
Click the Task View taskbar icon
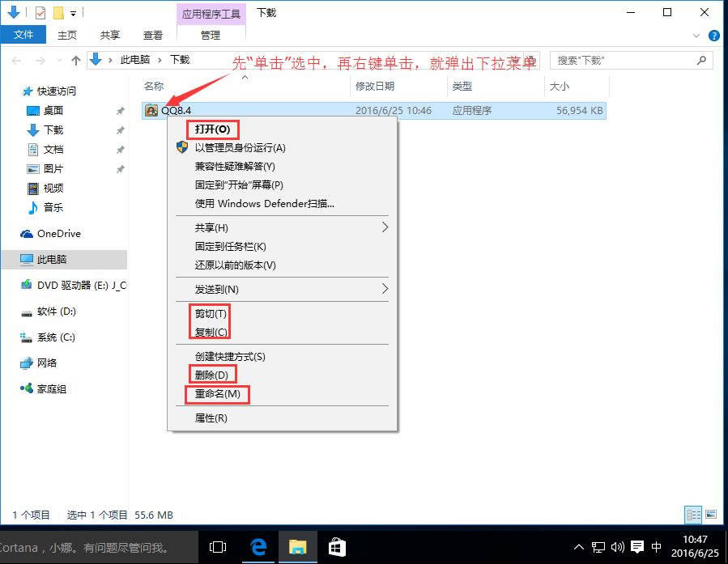[218, 547]
